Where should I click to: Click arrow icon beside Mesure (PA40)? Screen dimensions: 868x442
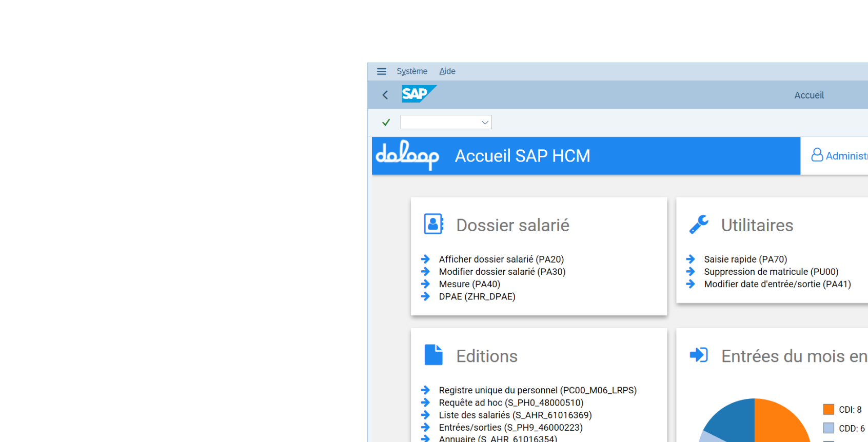pos(425,284)
